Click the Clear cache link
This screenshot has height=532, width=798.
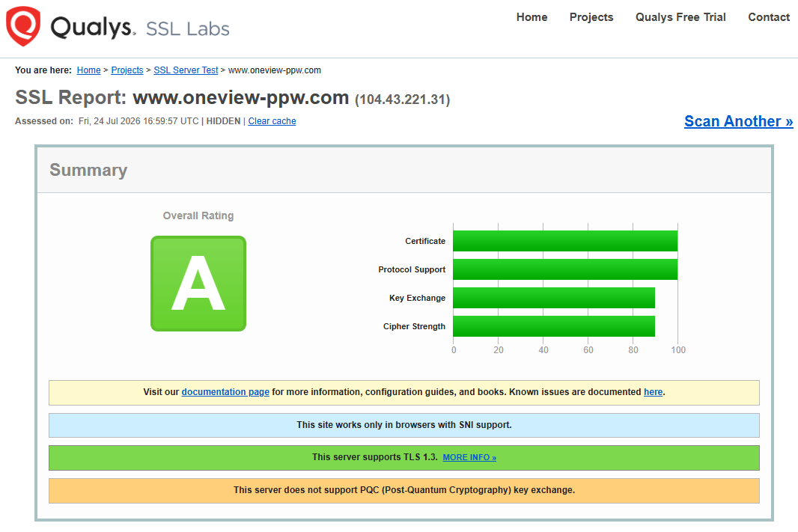click(x=272, y=121)
